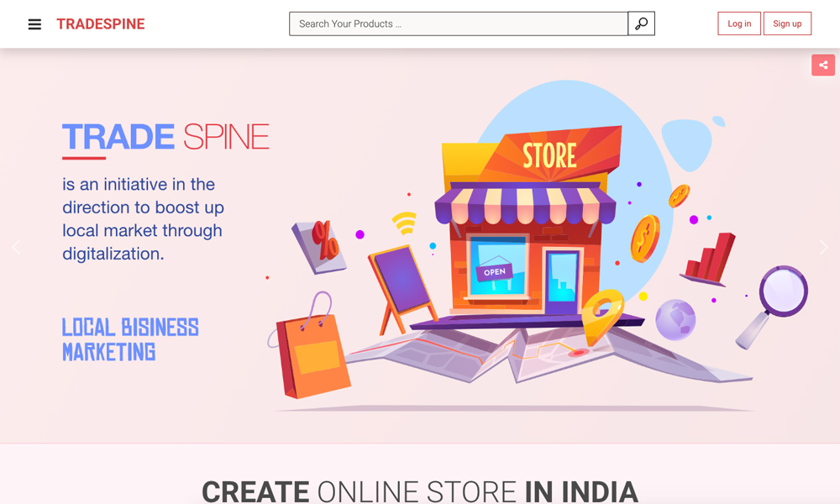The image size is (840, 504).
Task: Click the percent discount tag illustration
Action: coord(320,245)
